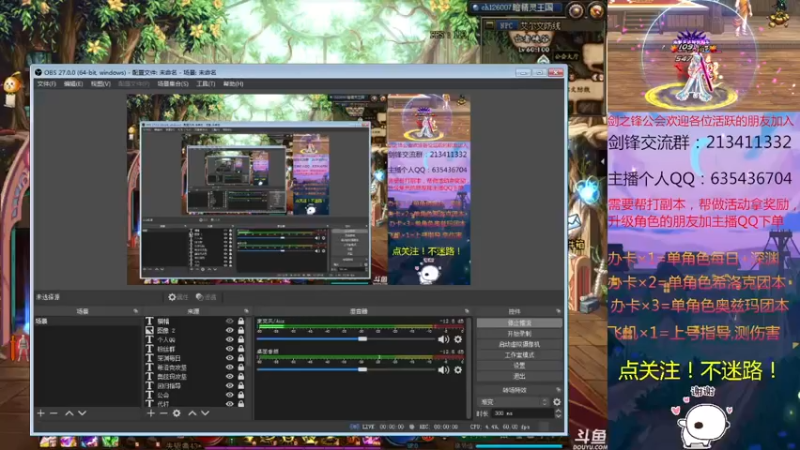The height and width of the screenshot is (450, 800).
Task: Increase transition duration with the up arrow
Action: click(558, 411)
